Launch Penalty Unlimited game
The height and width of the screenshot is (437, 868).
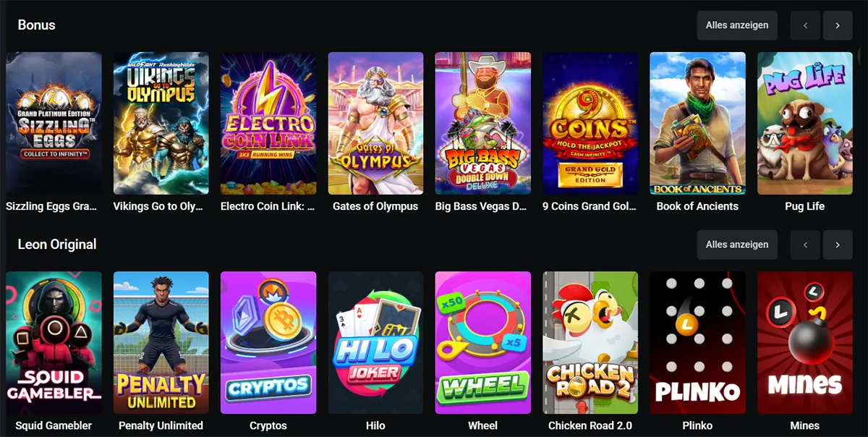tap(161, 343)
